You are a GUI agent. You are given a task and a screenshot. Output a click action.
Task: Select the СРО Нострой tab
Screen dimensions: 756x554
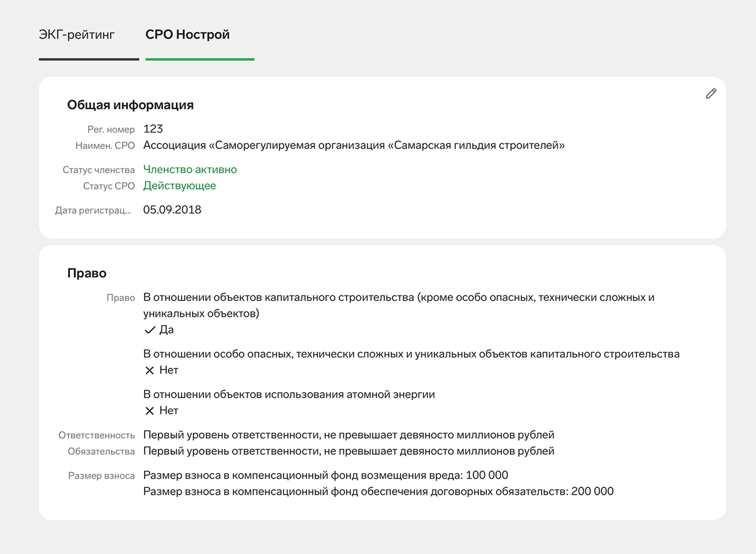click(187, 35)
